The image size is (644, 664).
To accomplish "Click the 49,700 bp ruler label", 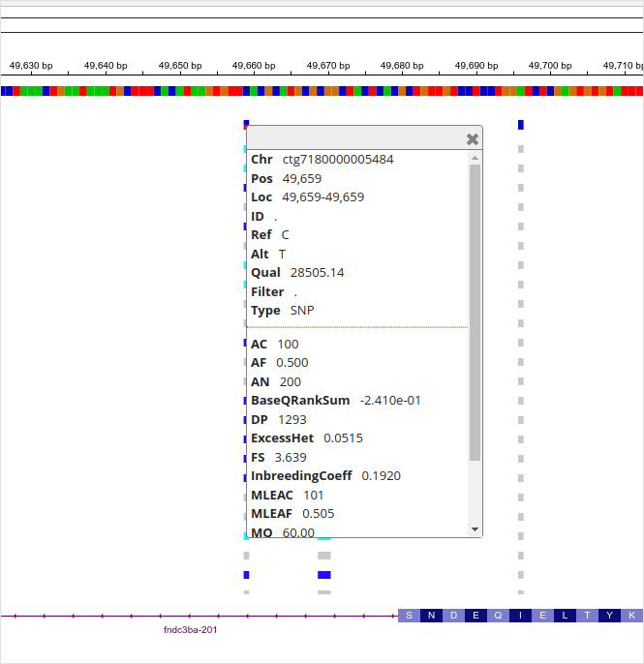I will [550, 66].
